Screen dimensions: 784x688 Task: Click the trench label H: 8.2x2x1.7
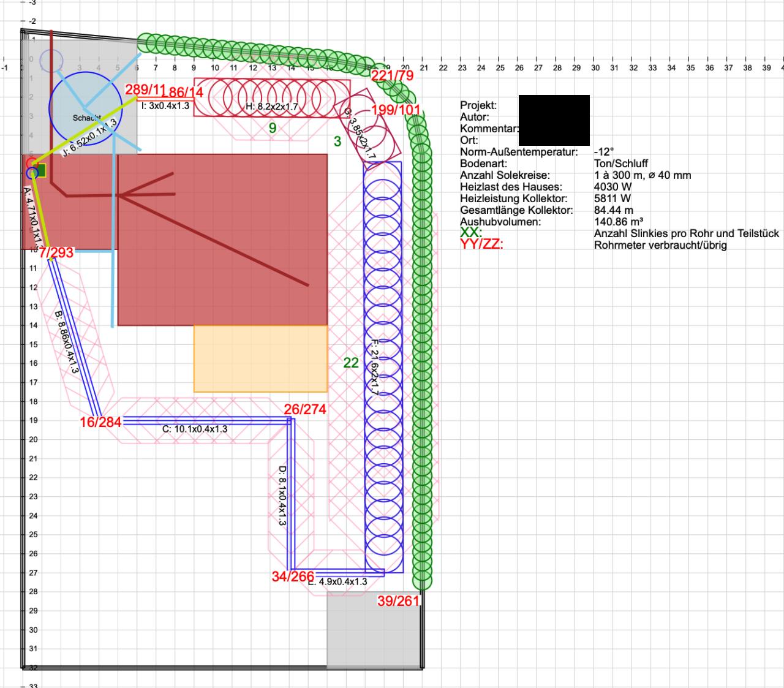pos(271,107)
